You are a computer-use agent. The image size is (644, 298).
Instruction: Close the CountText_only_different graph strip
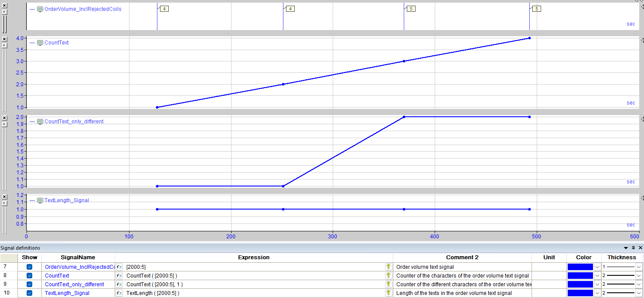click(4, 118)
